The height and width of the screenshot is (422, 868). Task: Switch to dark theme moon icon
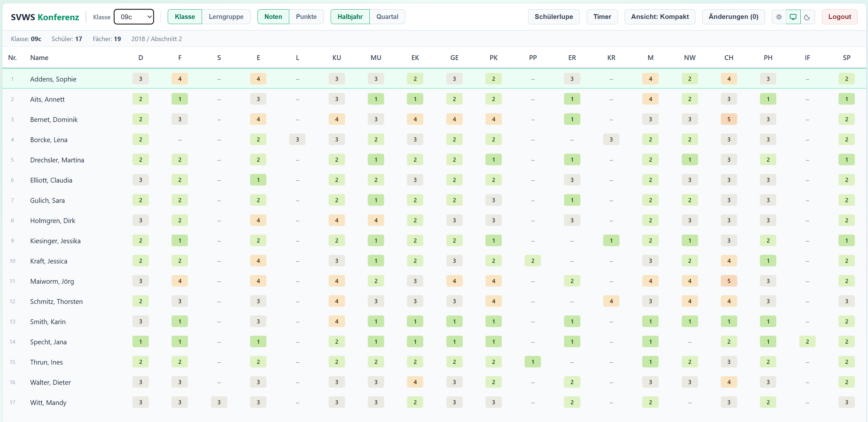(807, 17)
